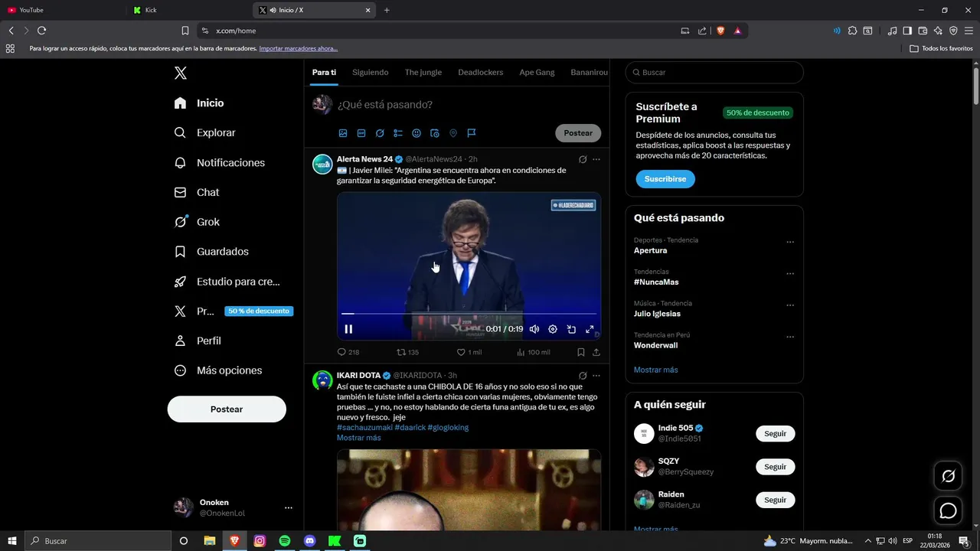The image size is (980, 551).
Task: Open the dots menu for the #NuncaMas trend
Action: pyautogui.click(x=790, y=273)
